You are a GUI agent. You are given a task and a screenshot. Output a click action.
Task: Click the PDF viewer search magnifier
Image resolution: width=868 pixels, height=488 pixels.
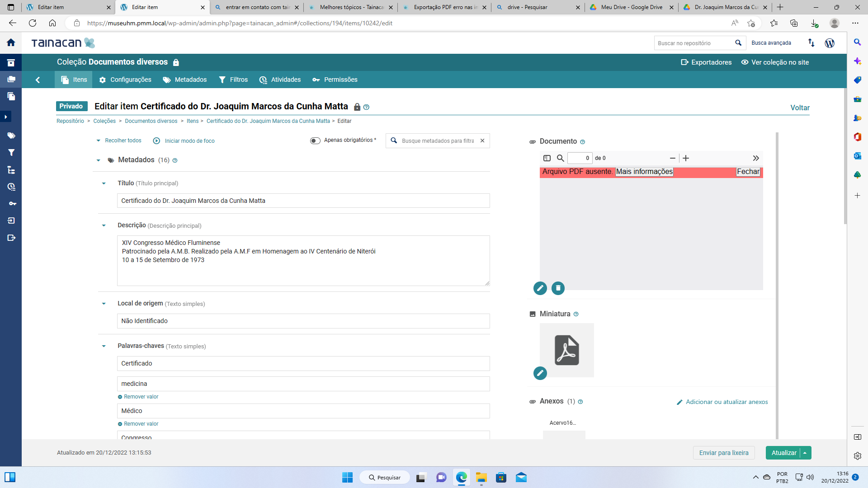(560, 158)
